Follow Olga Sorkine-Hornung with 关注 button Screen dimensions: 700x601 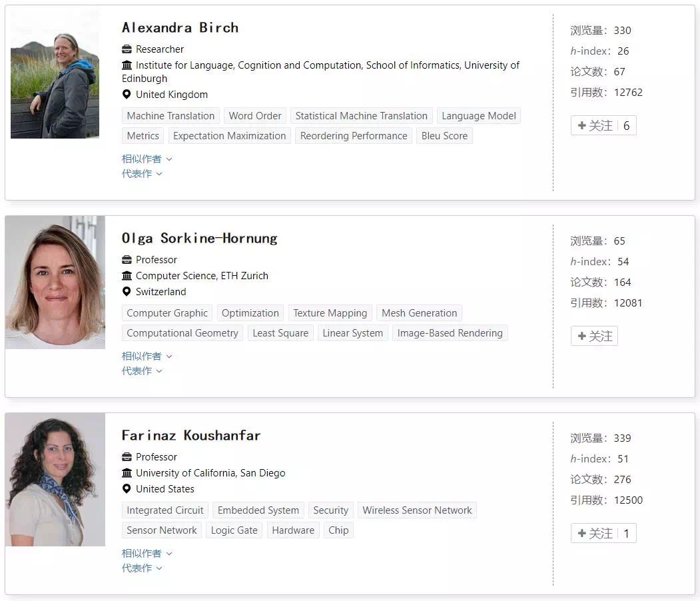(594, 336)
